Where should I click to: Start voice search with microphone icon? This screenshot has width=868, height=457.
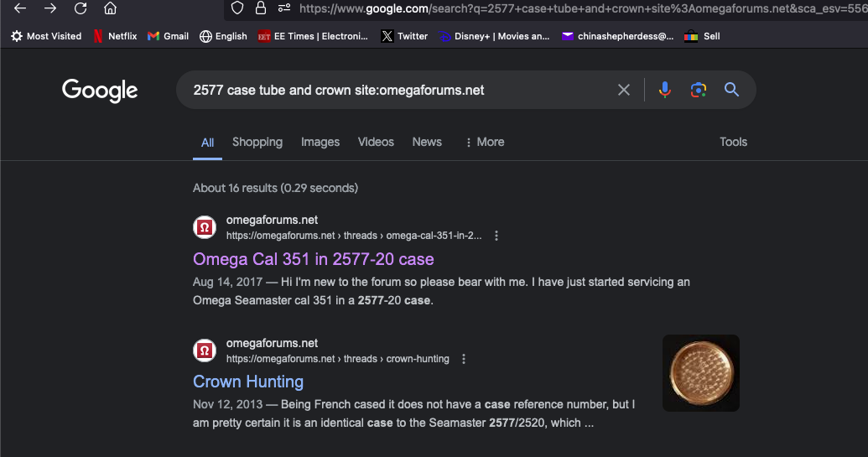click(x=665, y=90)
